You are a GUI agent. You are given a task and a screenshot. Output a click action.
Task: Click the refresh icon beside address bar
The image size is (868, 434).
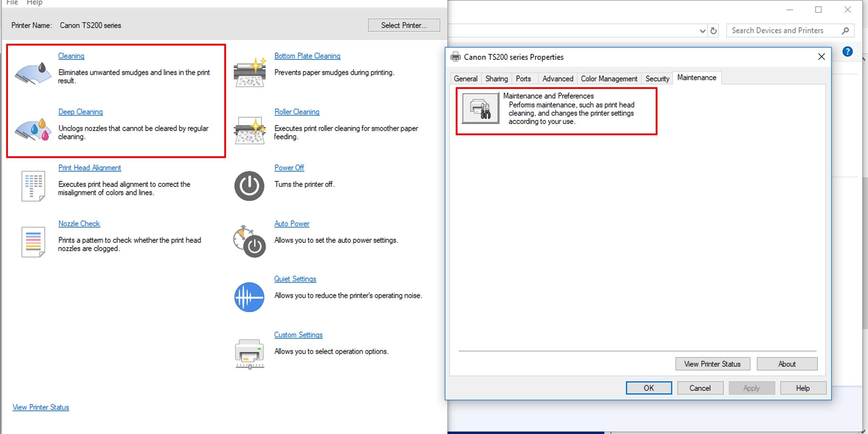[x=714, y=31]
